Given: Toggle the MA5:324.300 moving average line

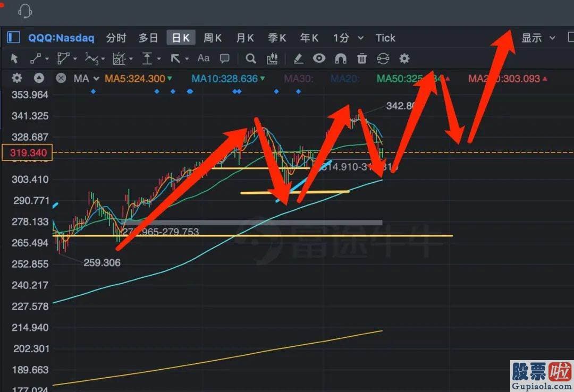Looking at the screenshot, I should pos(138,79).
